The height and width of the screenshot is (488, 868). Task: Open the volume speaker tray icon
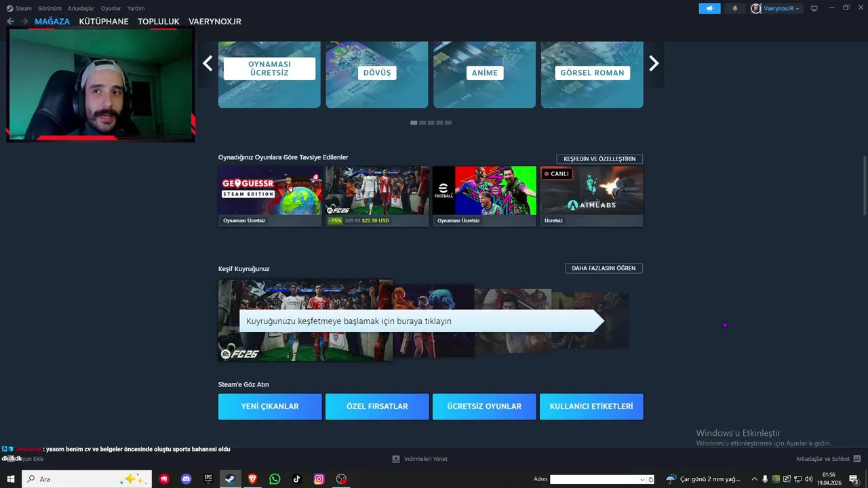point(808,479)
